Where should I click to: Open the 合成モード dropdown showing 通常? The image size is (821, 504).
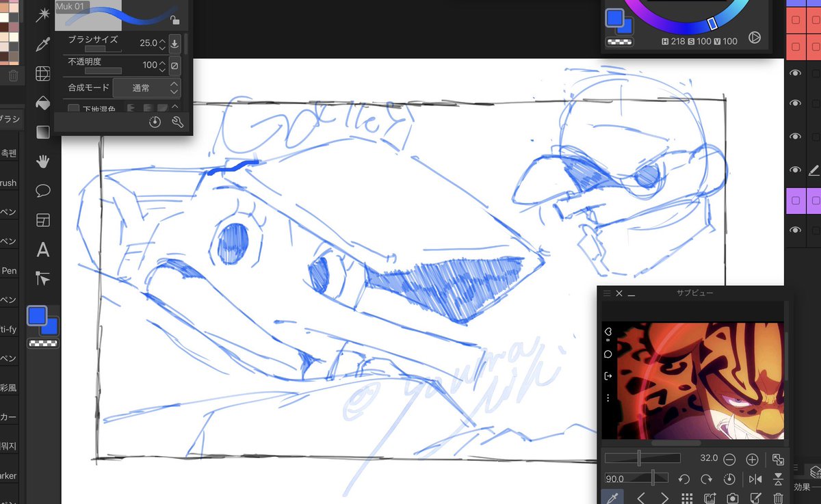146,88
